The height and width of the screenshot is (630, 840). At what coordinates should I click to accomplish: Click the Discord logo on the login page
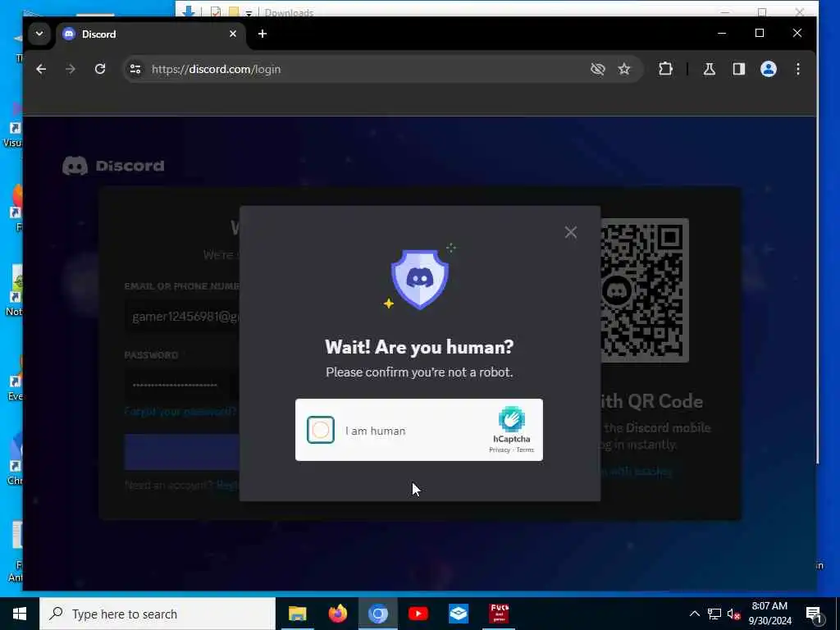point(113,166)
